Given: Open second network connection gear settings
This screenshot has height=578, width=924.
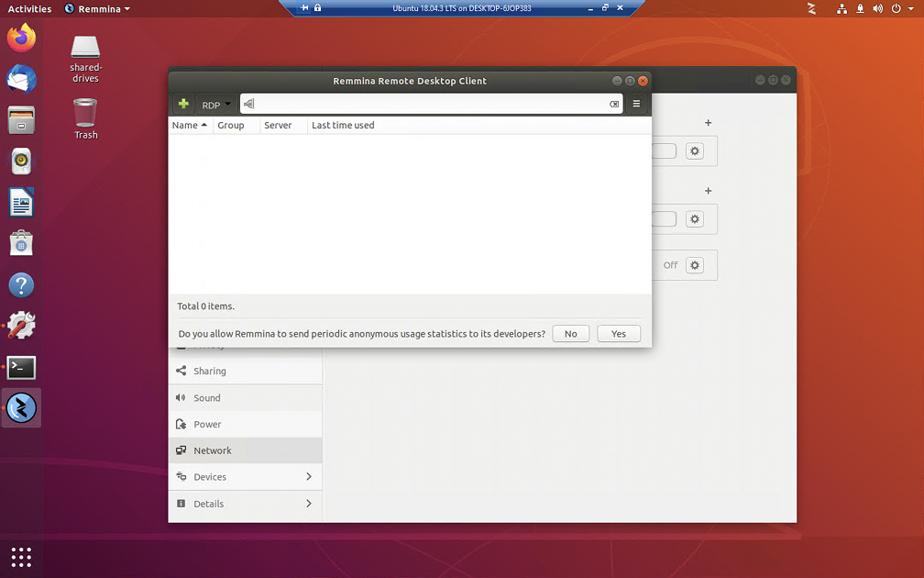Looking at the screenshot, I should (x=695, y=218).
